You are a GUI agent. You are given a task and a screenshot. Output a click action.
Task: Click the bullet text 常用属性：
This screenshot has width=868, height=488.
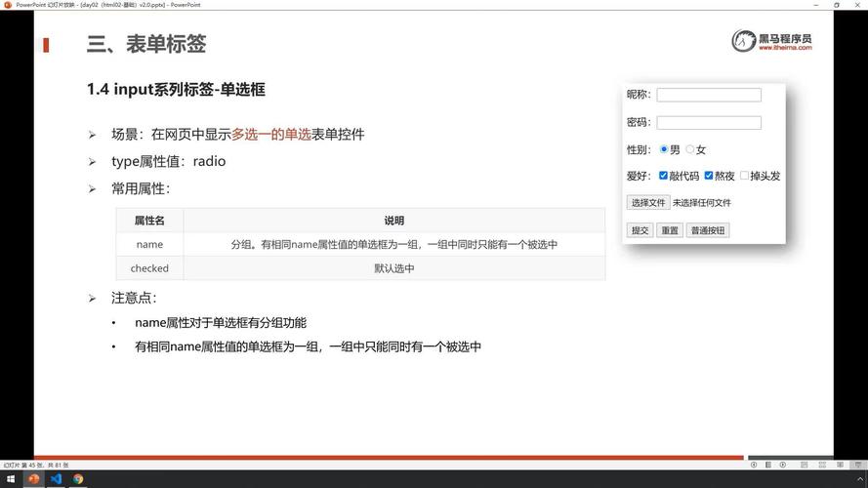click(141, 188)
